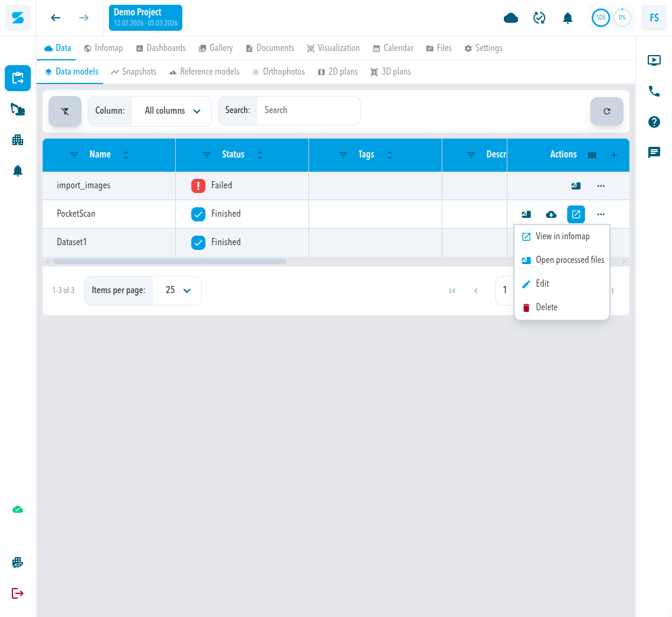
Task: Choose View in infomap from the menu
Action: point(561,236)
